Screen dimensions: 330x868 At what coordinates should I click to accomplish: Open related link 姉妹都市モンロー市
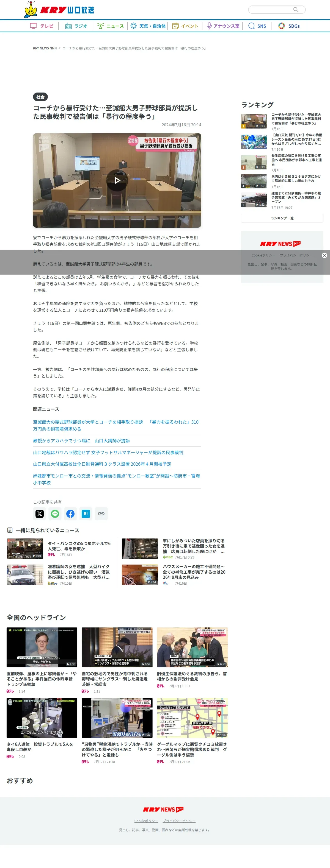click(x=116, y=479)
